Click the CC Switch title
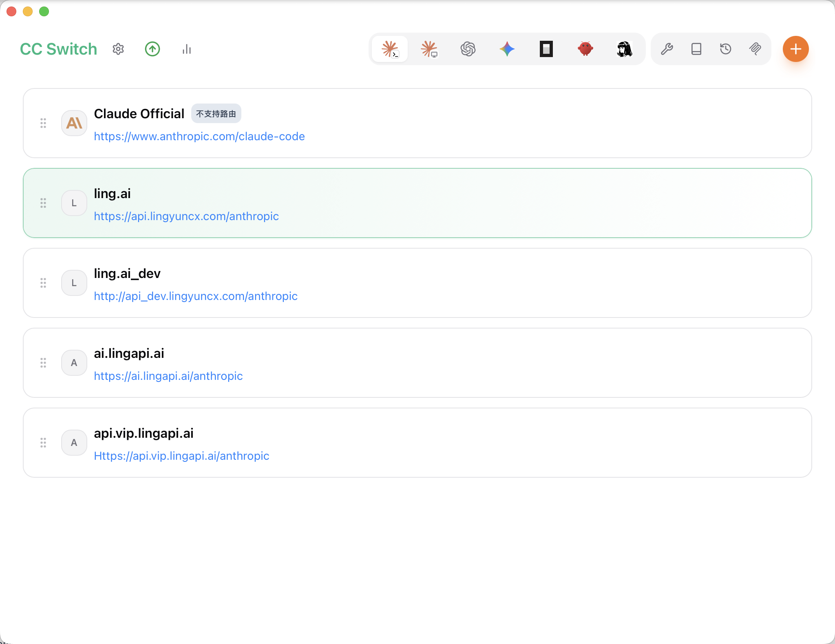The height and width of the screenshot is (644, 835). [x=58, y=49]
